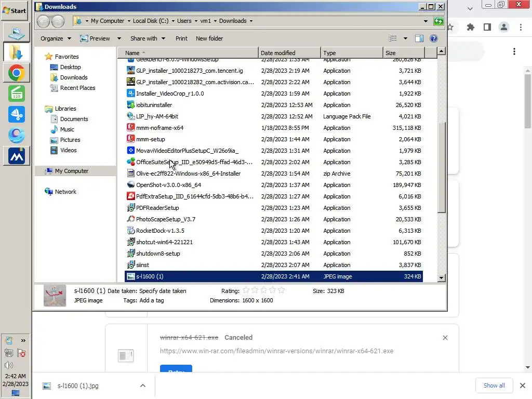Click the Downloads breadcrumb segment

233,21
